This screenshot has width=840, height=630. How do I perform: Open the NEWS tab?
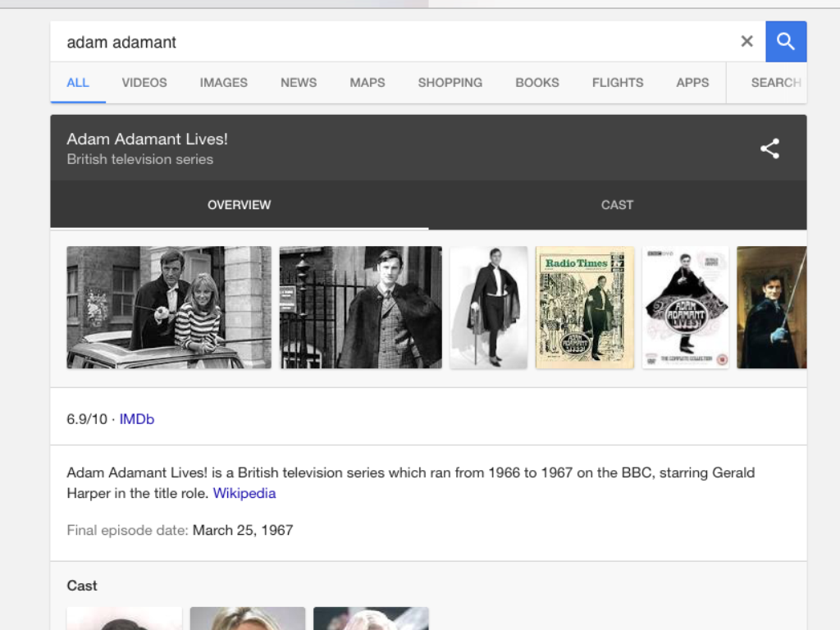[299, 83]
